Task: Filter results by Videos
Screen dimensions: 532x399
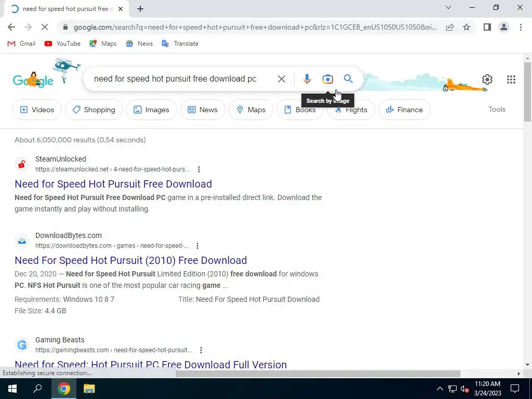Action: [37, 110]
